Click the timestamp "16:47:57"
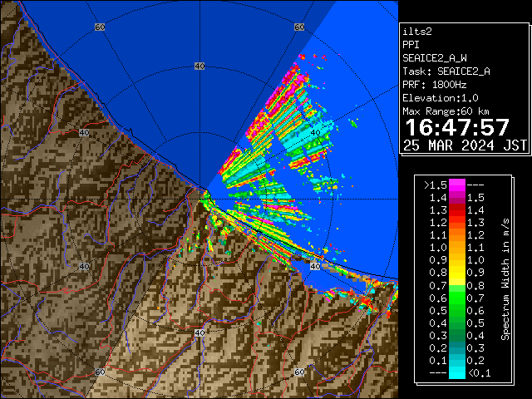Viewport: 532px width, 399px height. click(x=457, y=127)
